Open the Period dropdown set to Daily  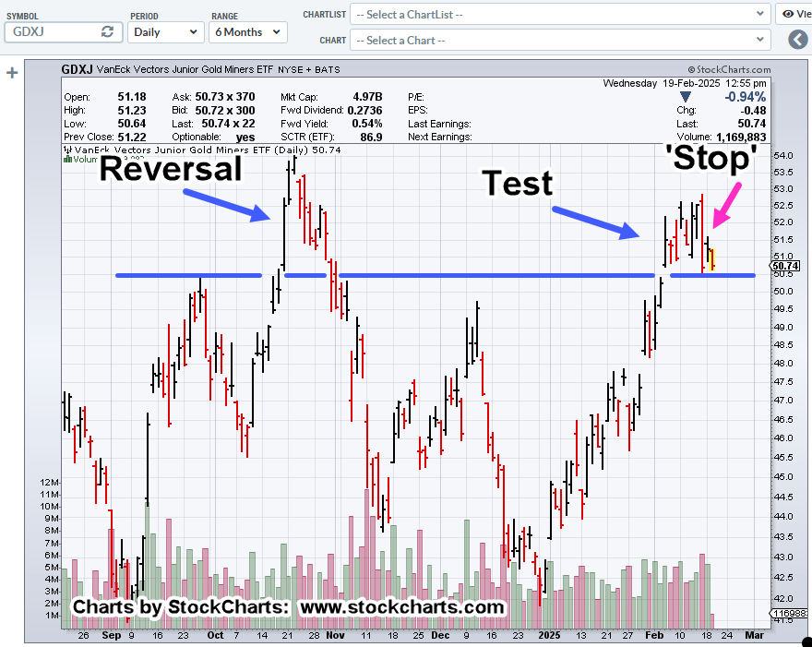166,31
